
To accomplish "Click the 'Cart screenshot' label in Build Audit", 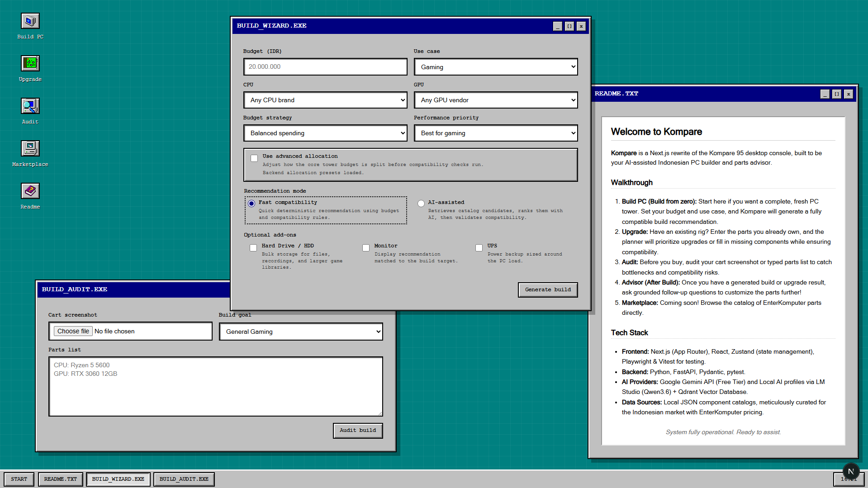I will pyautogui.click(x=73, y=315).
